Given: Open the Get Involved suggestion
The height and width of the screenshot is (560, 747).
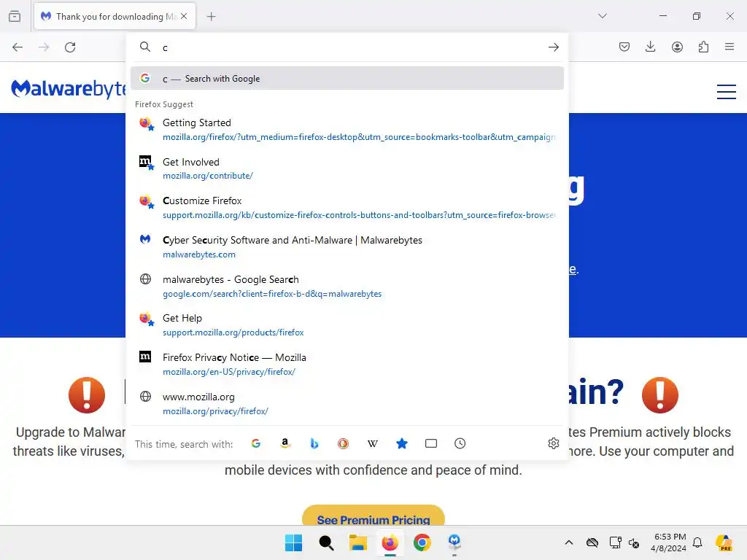Looking at the screenshot, I should (x=347, y=168).
